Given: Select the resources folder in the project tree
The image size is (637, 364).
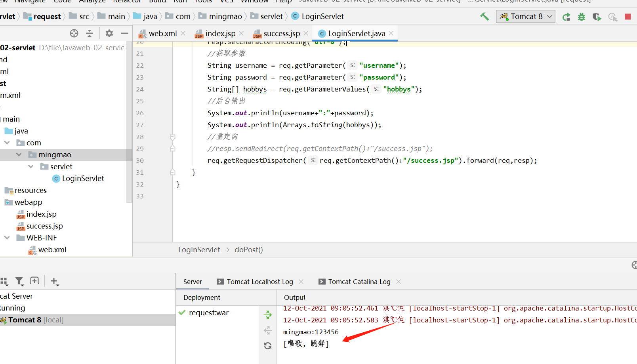Looking at the screenshot, I should (x=26, y=191).
